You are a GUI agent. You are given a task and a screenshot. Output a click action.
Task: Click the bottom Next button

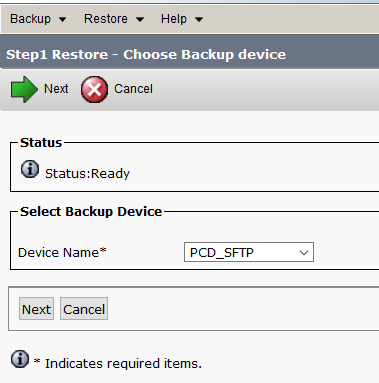click(36, 309)
